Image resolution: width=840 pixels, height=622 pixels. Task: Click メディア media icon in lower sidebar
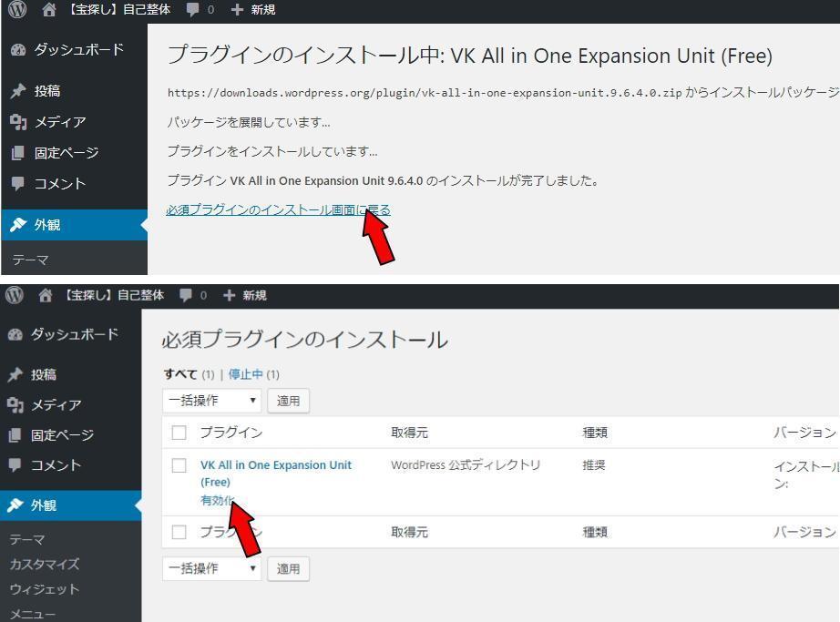pos(15,405)
